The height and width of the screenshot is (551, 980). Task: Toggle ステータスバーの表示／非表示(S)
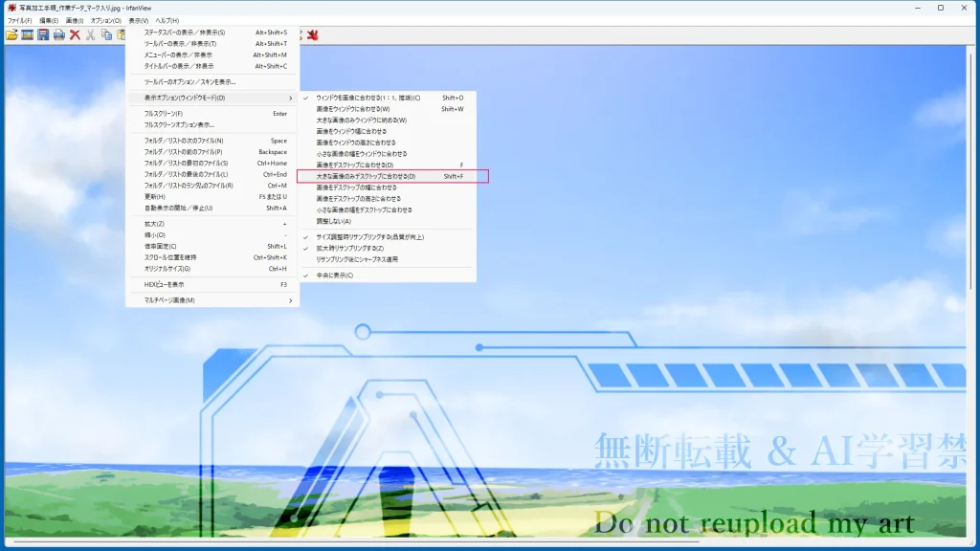click(212, 33)
